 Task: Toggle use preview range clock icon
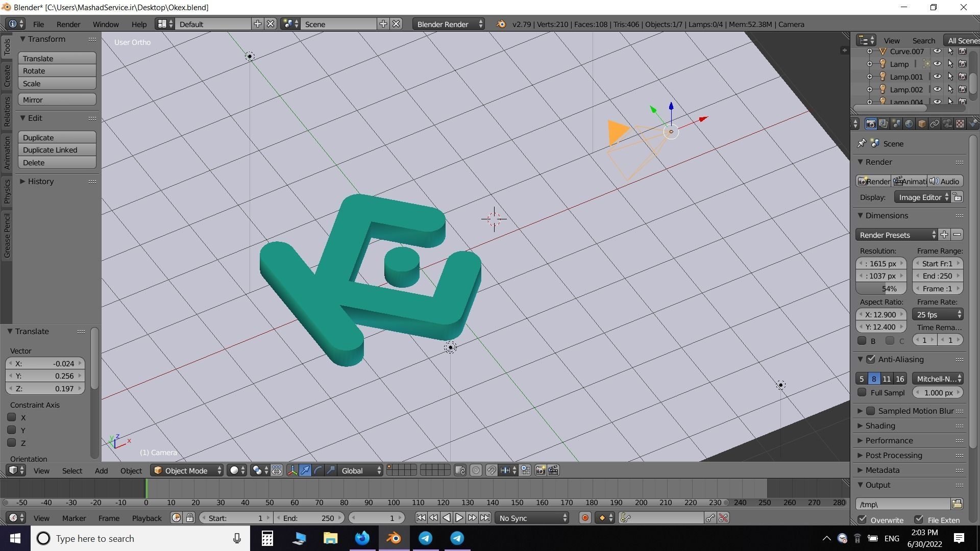coord(177,518)
